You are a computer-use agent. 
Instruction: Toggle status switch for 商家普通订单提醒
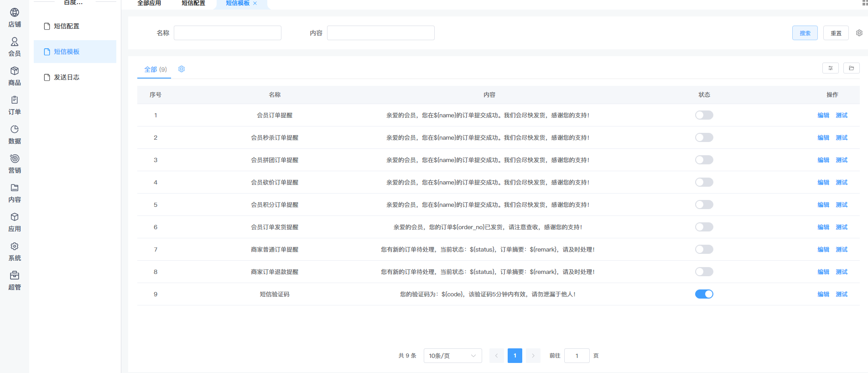coord(704,249)
